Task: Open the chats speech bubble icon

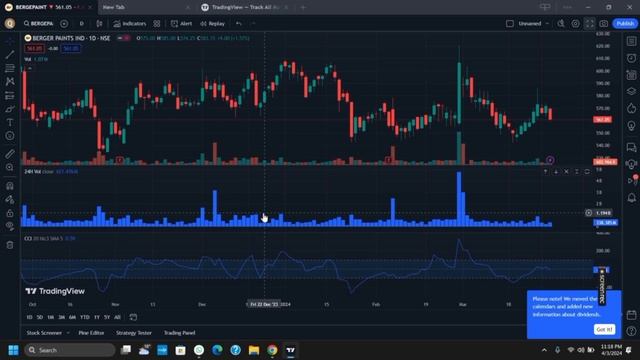Action: coord(631,147)
